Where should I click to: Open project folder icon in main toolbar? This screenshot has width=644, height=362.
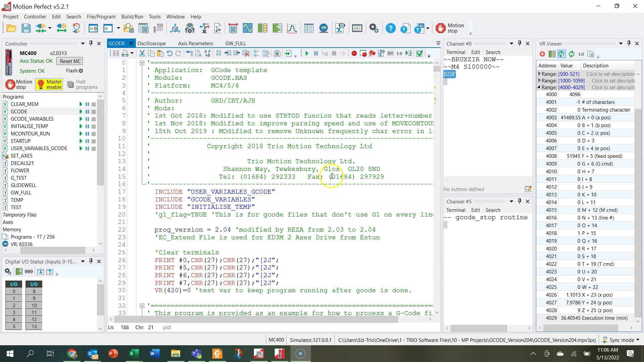point(11,28)
